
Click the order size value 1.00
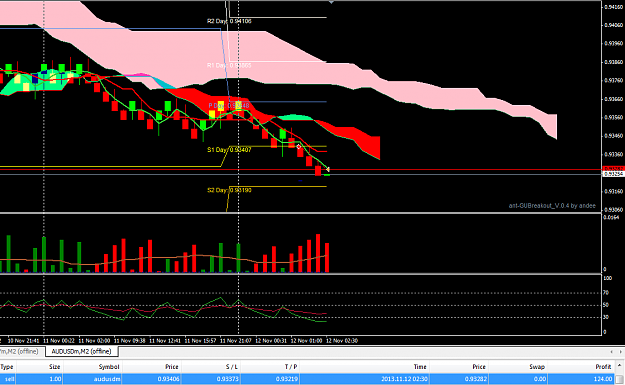pos(55,379)
